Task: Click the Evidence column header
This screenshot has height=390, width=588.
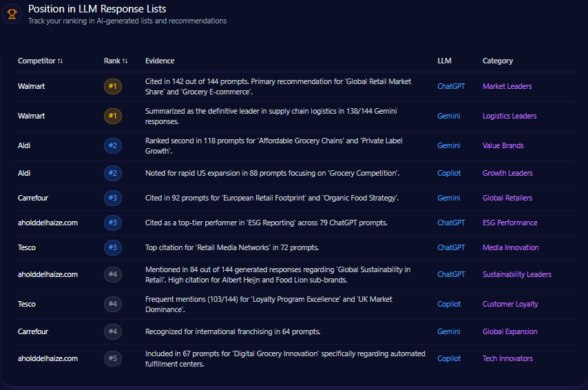Action: click(x=160, y=61)
